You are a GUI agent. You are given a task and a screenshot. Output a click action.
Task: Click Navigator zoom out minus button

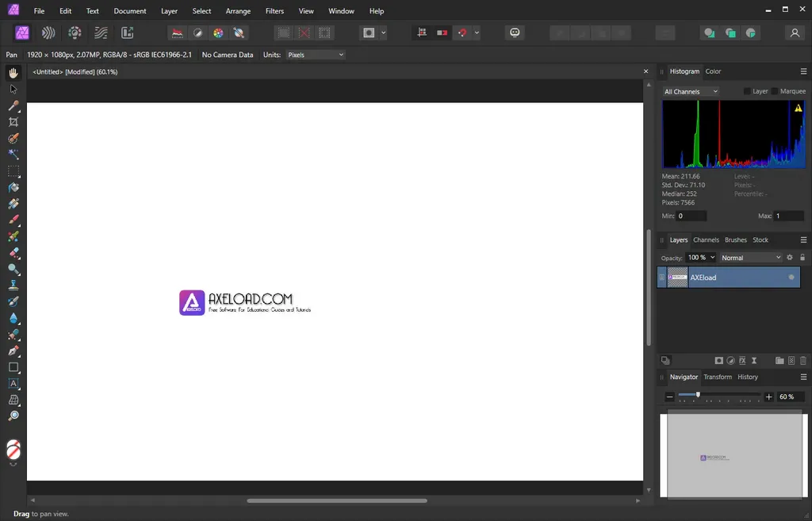[669, 396]
